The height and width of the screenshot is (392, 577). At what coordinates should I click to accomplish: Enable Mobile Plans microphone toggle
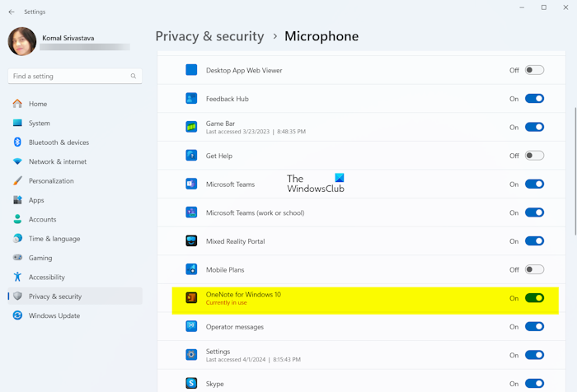(x=534, y=269)
